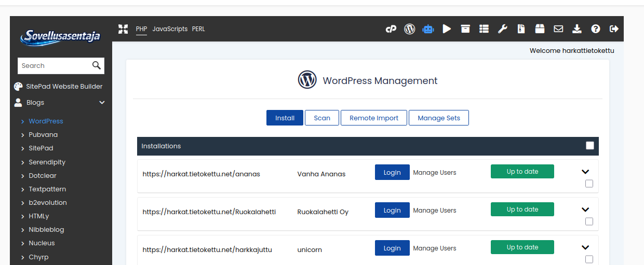The image size is (644, 265).
Task: Switch to the JavaScripts tab
Action: click(170, 29)
